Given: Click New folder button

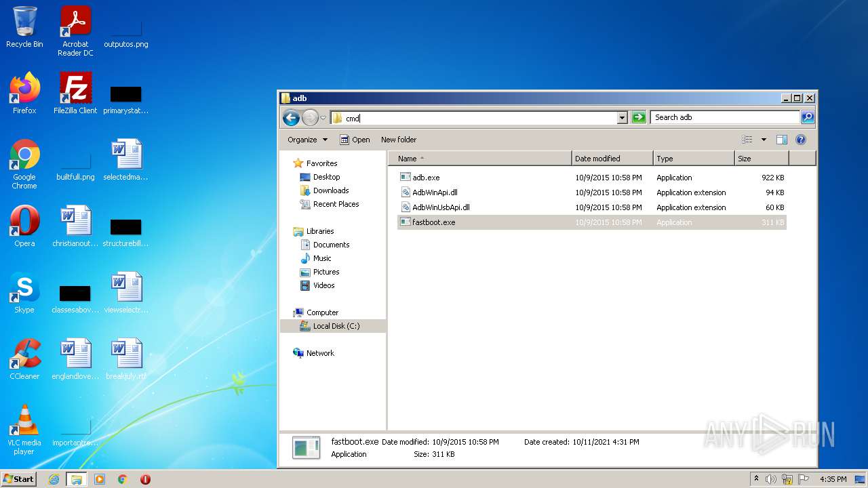Looking at the screenshot, I should click(399, 140).
